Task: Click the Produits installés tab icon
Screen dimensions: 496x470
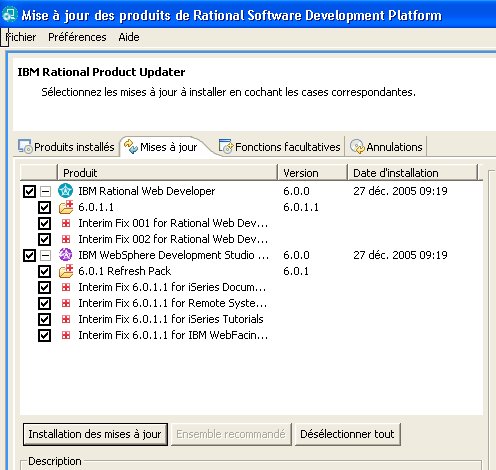Action: click(25, 147)
